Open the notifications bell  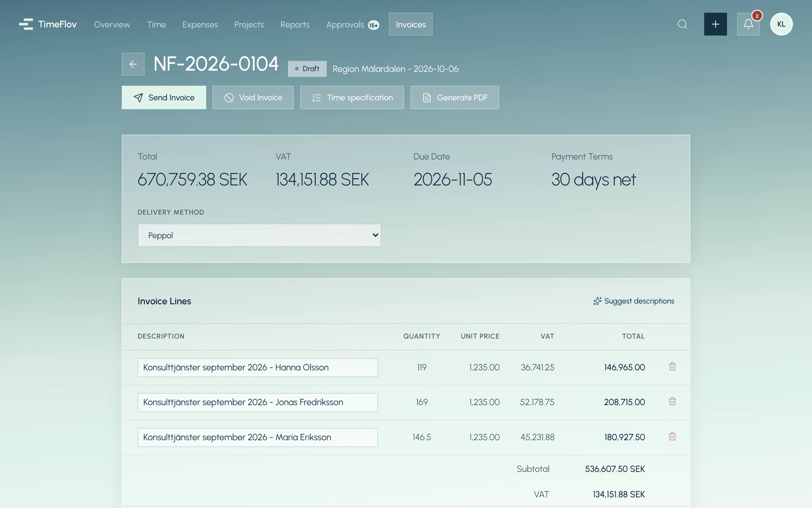coord(749,24)
